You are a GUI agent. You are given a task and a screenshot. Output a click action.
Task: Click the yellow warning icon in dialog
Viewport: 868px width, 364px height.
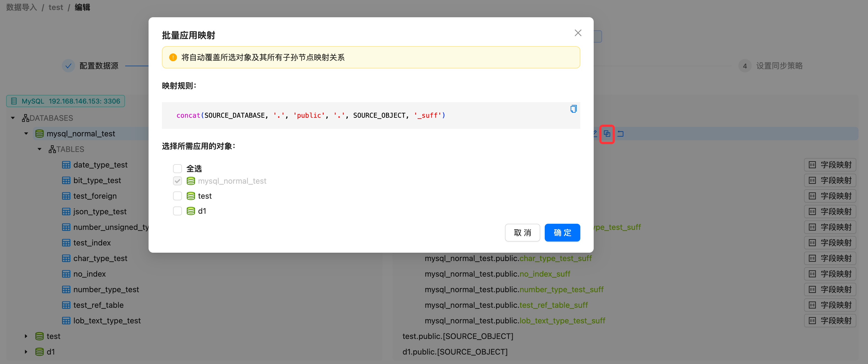[173, 57]
